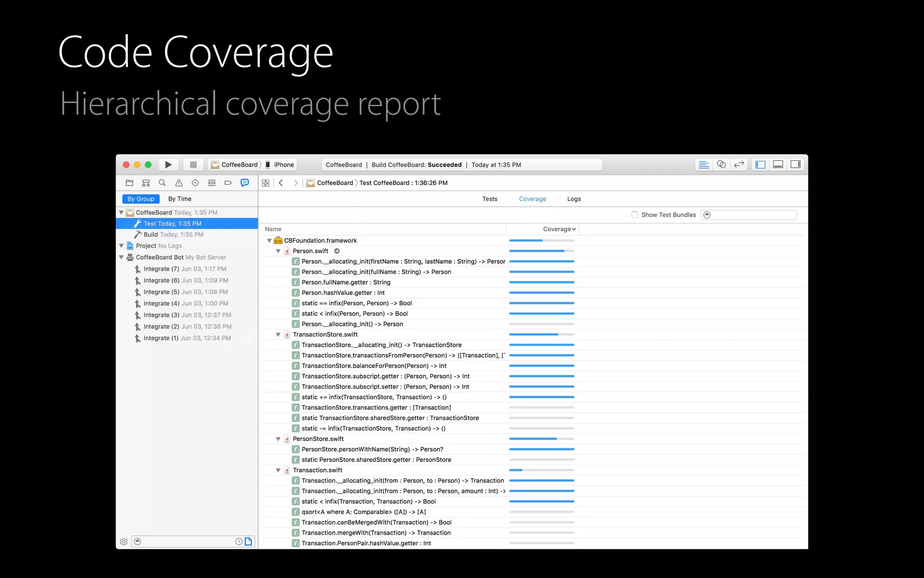Open the Find navigator magnifier icon
This screenshot has width=924, height=578.
coord(162,183)
